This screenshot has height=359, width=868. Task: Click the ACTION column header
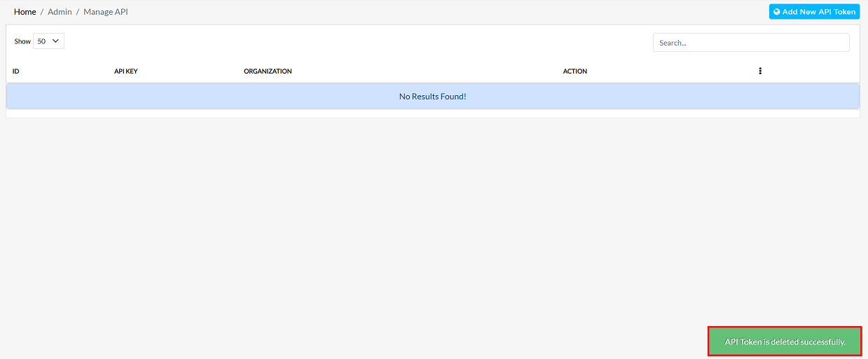coord(575,71)
